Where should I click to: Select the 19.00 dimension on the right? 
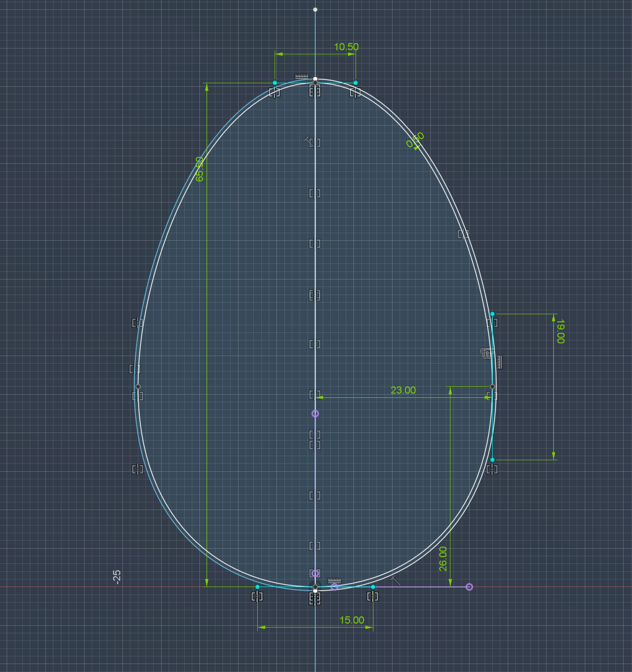[560, 331]
